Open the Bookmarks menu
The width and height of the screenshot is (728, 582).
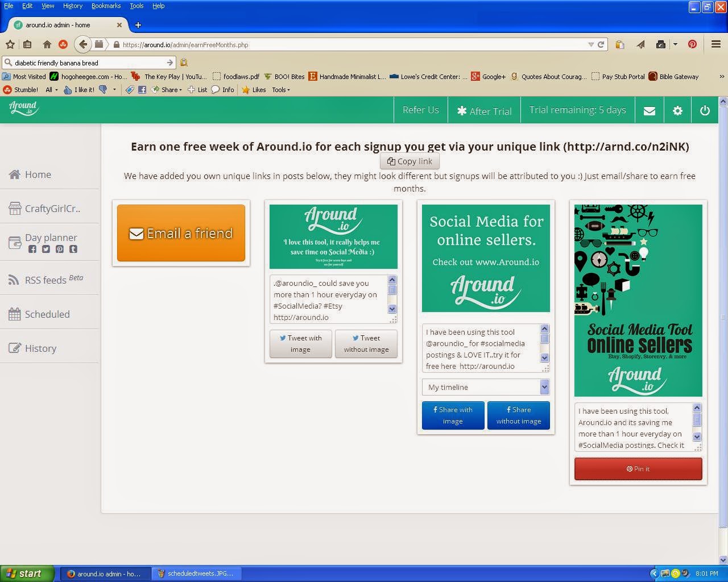106,6
